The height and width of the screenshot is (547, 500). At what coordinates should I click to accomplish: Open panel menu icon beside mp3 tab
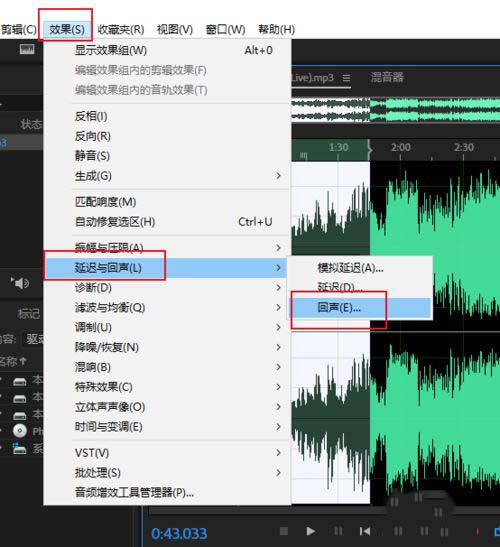click(346, 78)
